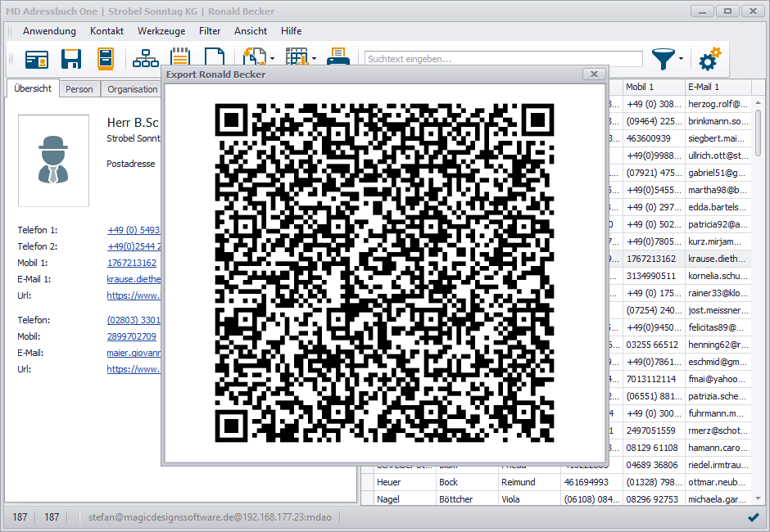Viewport: 770px width, 532px height.
Task: Click the Suchtext eingeben search field
Action: tap(503, 59)
